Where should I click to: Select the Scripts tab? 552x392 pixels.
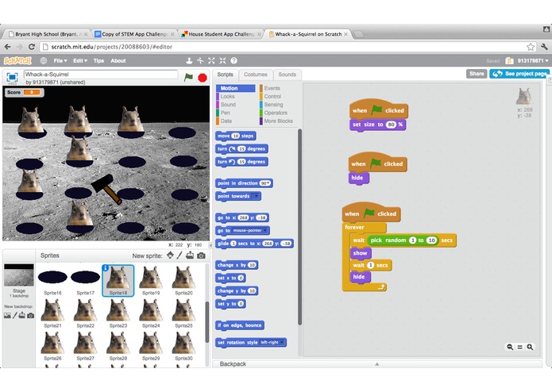[226, 75]
